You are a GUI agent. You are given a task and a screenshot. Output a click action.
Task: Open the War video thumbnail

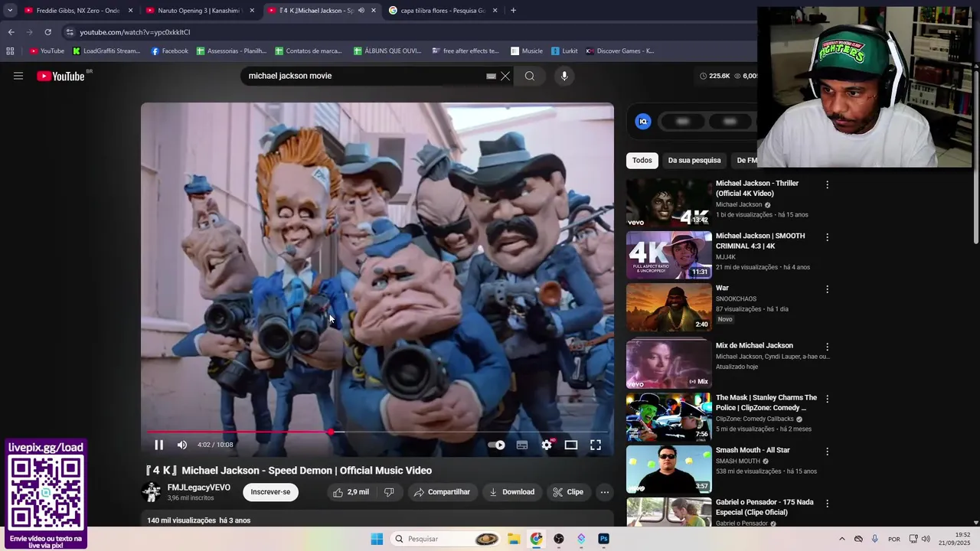click(669, 308)
